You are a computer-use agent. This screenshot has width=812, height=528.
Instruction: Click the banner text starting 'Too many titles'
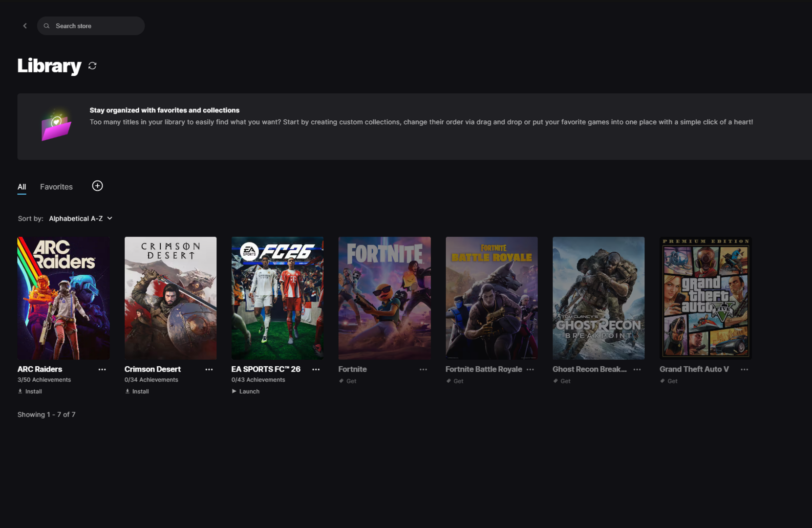(421, 122)
